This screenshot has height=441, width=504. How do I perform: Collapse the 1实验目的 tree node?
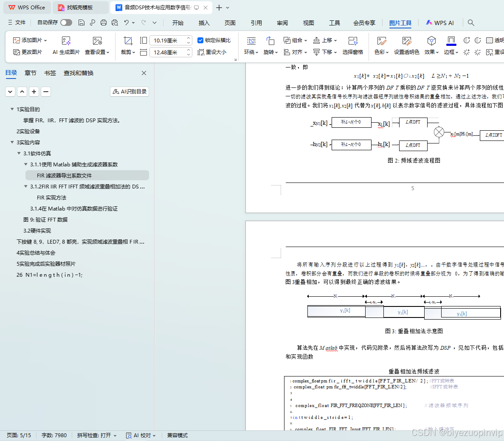pos(12,109)
